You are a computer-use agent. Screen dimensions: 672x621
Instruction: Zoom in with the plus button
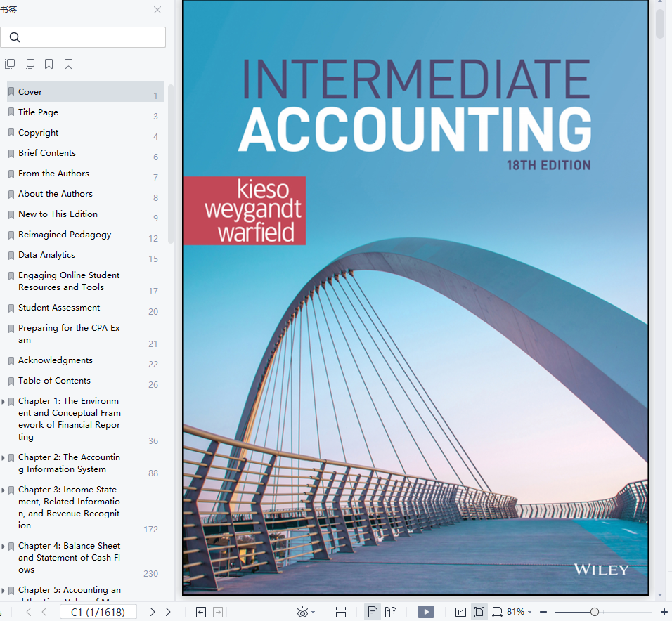tap(664, 613)
